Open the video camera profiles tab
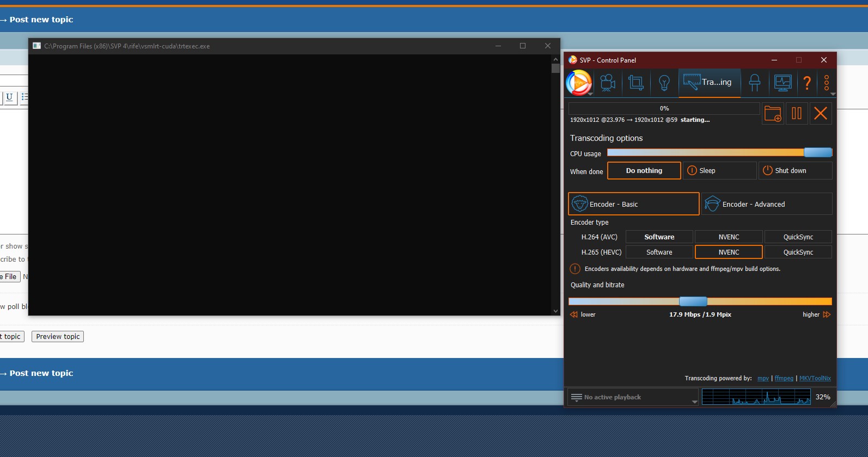Screen dimensions: 868x457 pyautogui.click(x=607, y=83)
